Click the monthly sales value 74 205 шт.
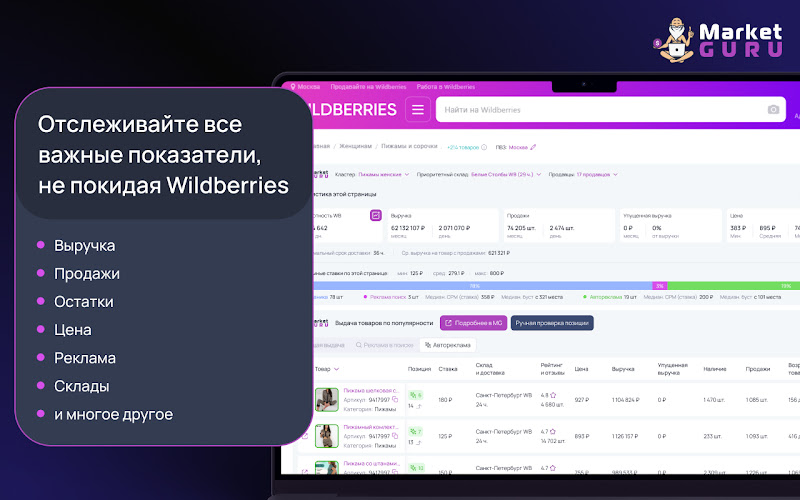Screen dimensions: 800x500 click(521, 228)
